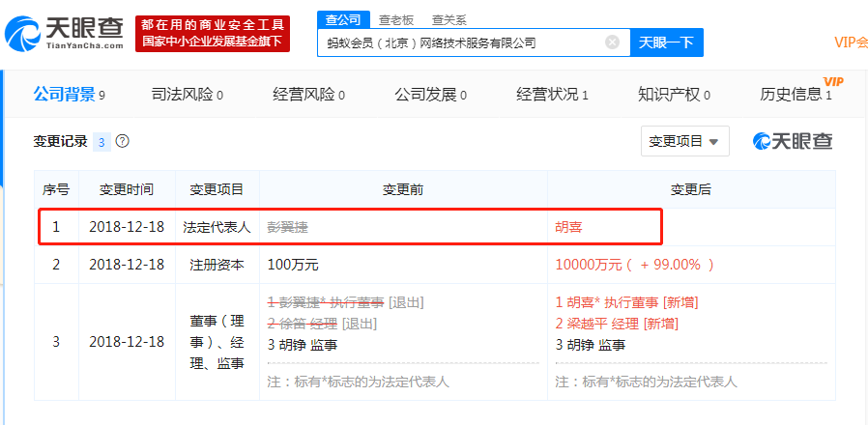The image size is (868, 425).
Task: Open the 公司背景 section tab
Action: point(68,94)
